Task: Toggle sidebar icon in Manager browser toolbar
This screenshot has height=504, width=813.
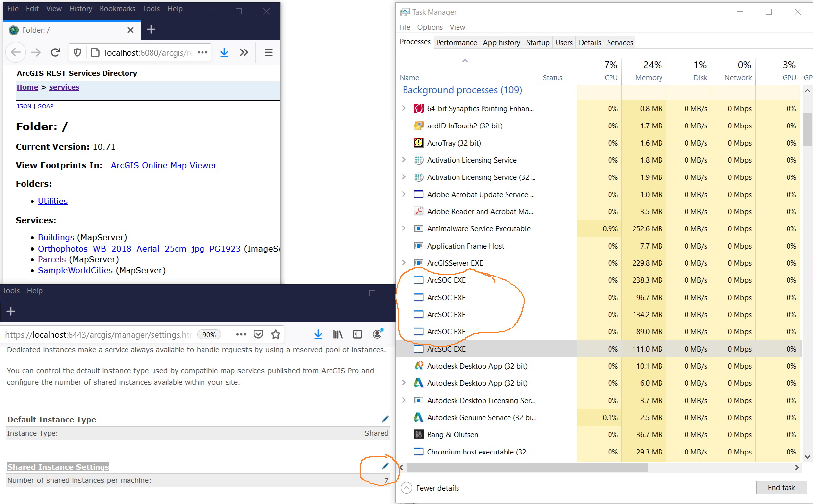Action: click(357, 334)
